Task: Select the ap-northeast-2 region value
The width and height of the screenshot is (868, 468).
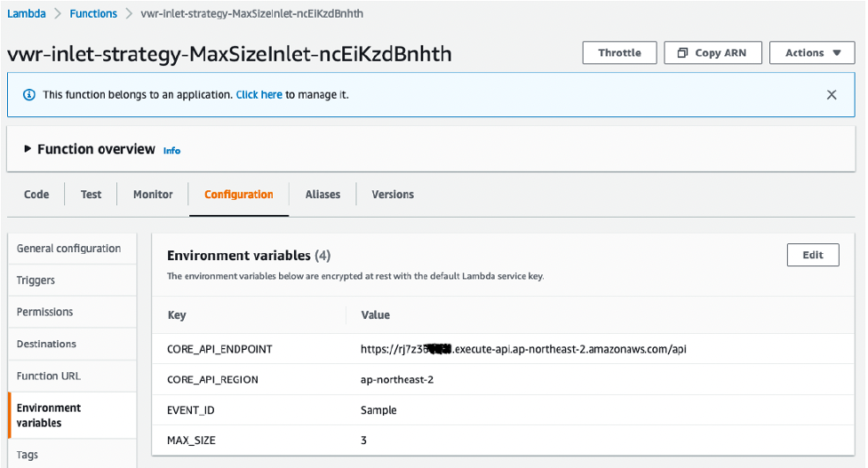Action: coord(397,379)
